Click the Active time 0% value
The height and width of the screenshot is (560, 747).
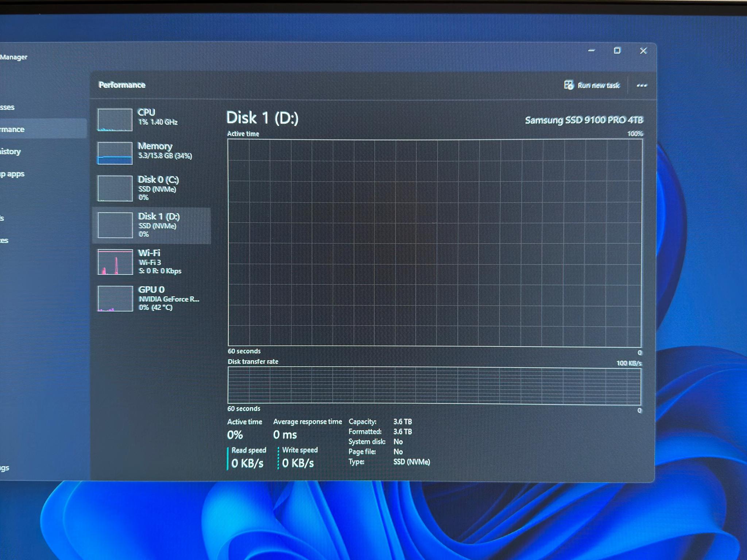(x=235, y=435)
